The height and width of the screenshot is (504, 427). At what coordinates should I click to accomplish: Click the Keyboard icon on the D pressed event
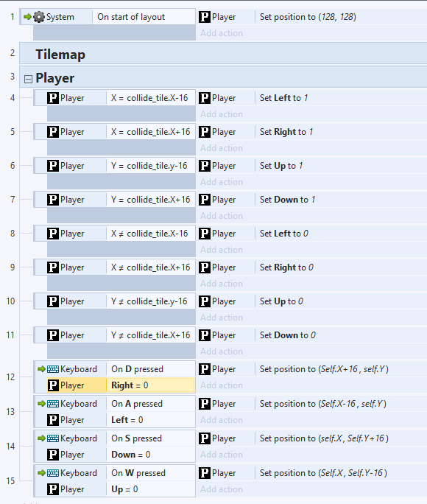tap(53, 369)
